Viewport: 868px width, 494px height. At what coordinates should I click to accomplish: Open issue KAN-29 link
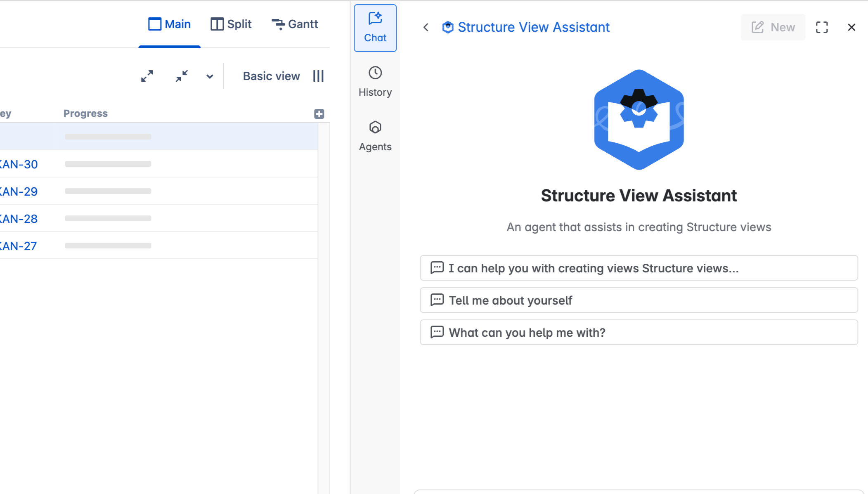19,191
